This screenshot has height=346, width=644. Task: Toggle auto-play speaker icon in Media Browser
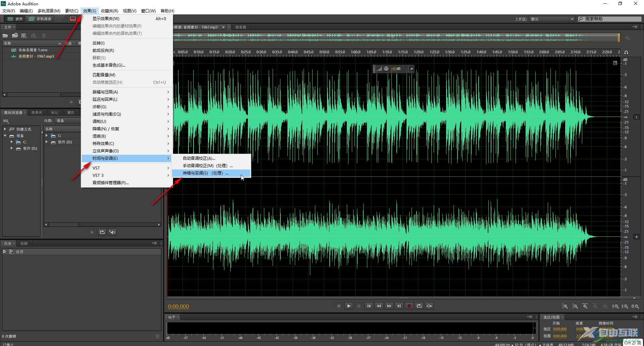click(x=112, y=232)
